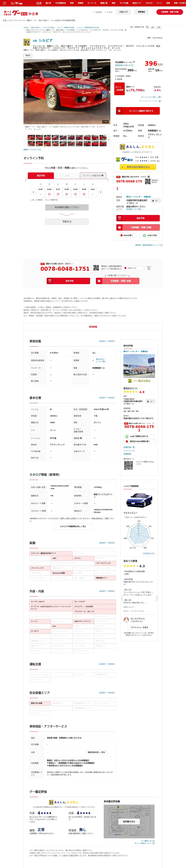This screenshot has height=868, width=186.
Task: Select the オンライン商談予約 tab
Action: 93,176
